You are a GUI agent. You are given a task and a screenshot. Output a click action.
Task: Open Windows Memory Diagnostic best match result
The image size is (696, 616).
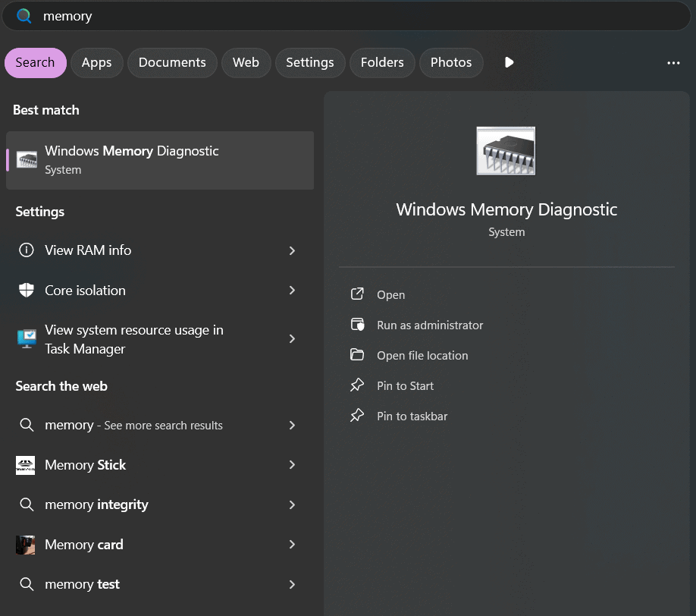160,160
